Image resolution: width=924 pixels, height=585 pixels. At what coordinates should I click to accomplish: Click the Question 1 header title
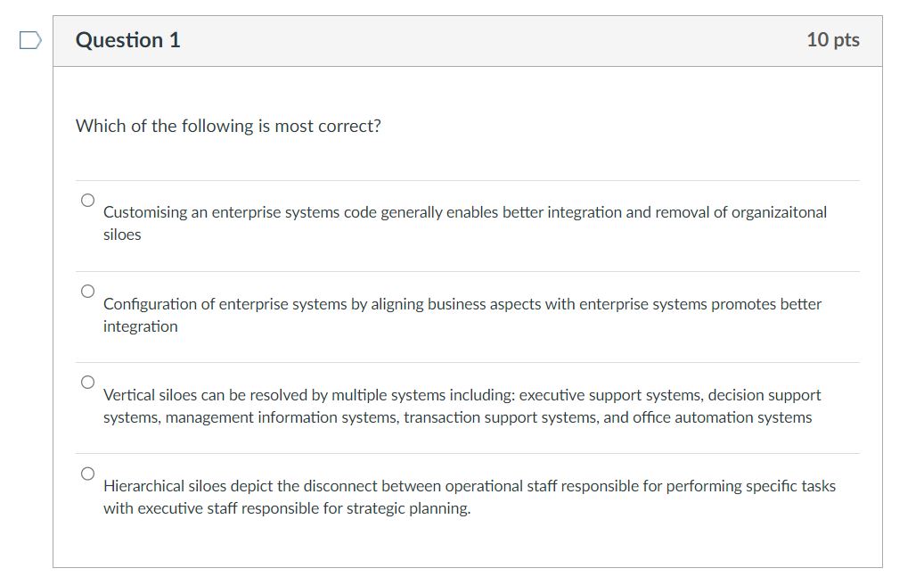click(127, 39)
